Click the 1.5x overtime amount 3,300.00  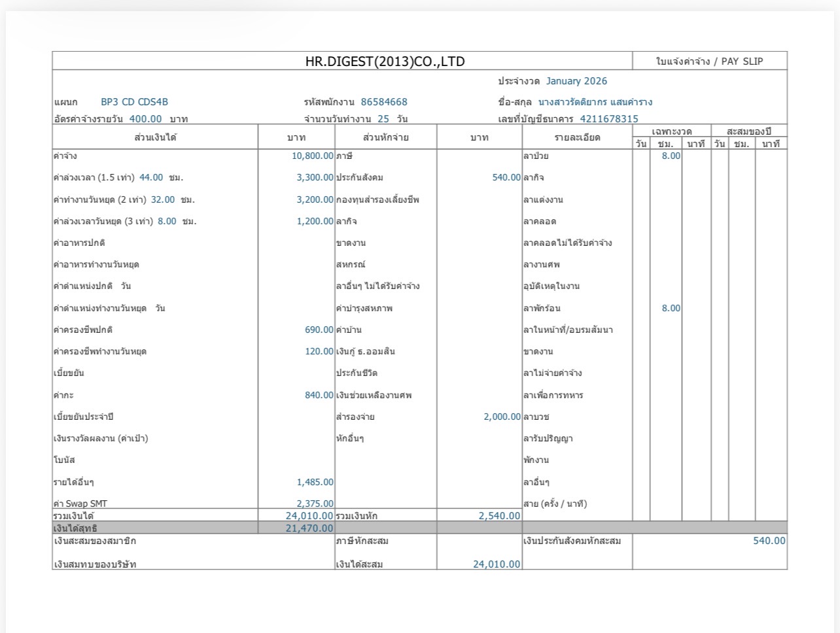(315, 178)
